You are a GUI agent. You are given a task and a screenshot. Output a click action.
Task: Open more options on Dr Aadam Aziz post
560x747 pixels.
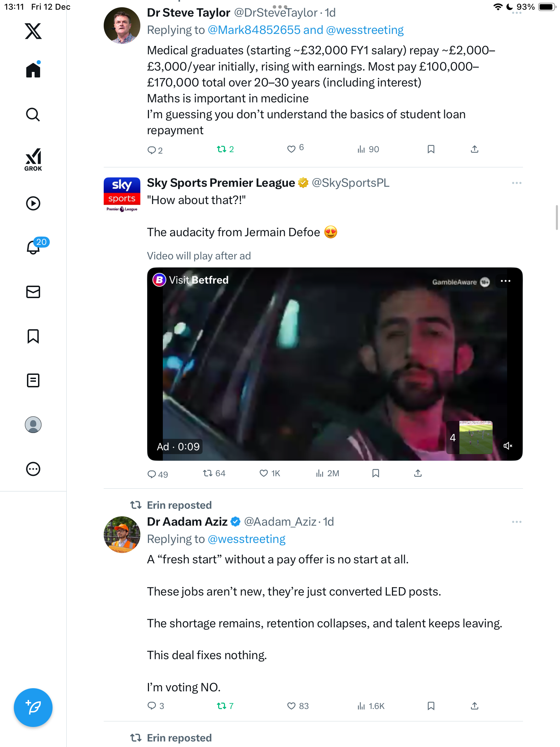point(516,522)
